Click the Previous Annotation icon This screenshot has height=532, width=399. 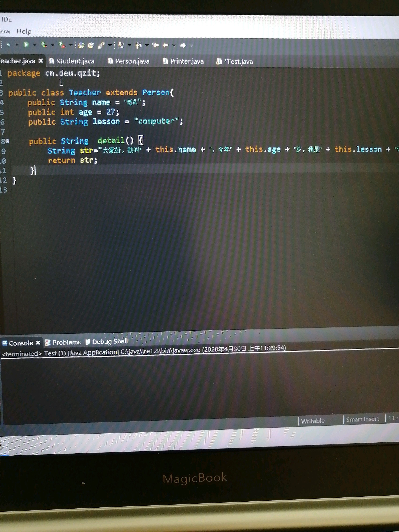click(x=139, y=45)
